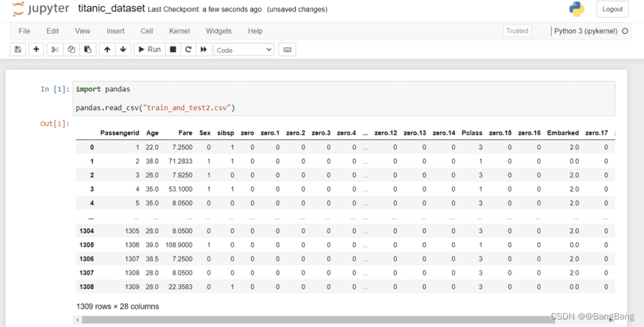This screenshot has height=327, width=644.
Task: Click the fare value 71.2833
Action: point(180,161)
